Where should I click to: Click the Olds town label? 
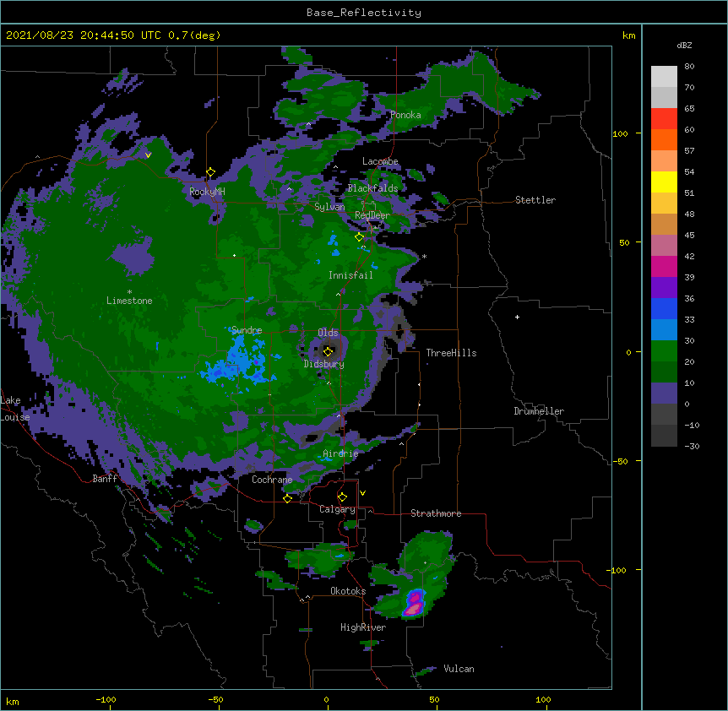coord(328,333)
